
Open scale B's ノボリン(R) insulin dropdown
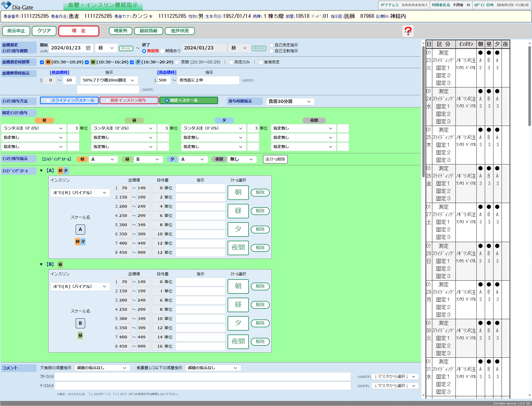(80, 287)
